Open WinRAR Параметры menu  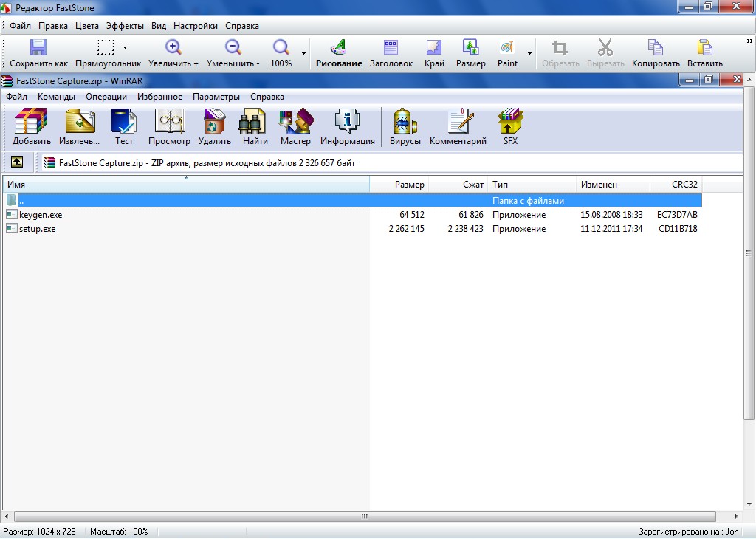coord(216,97)
